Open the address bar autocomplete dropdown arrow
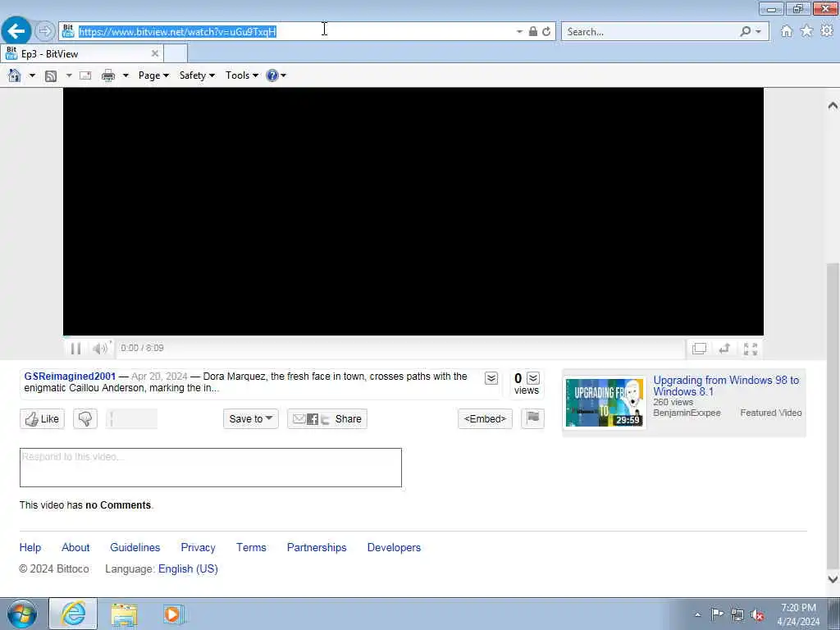Image resolution: width=840 pixels, height=630 pixels. tap(519, 32)
